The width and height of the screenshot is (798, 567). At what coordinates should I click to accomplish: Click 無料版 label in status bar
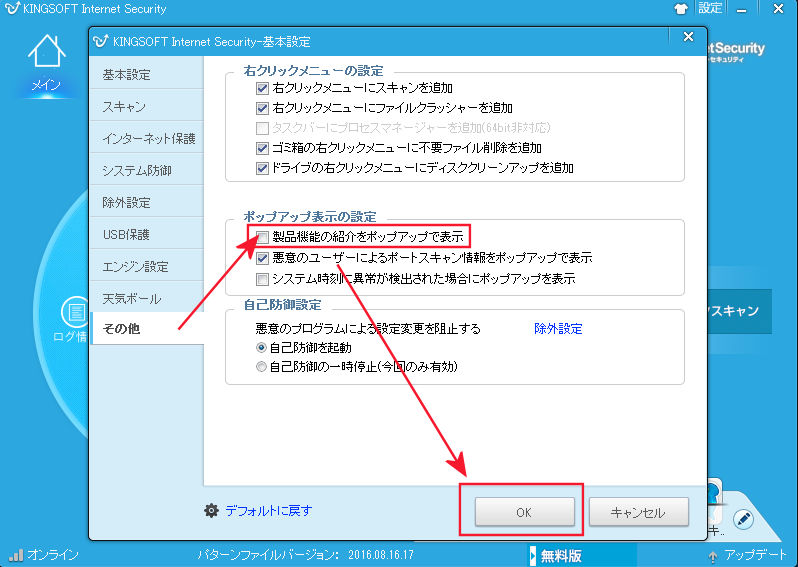coord(561,556)
